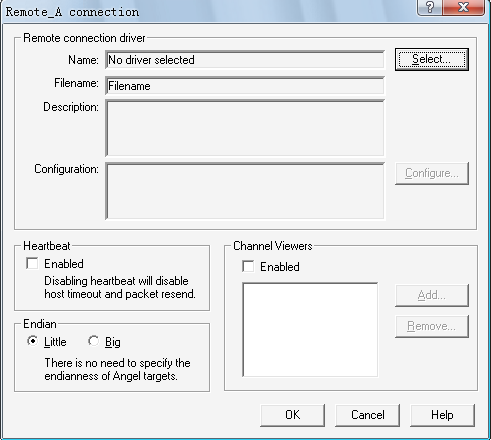Click the Filename field
The width and height of the screenshot is (491, 440).
coord(245,86)
